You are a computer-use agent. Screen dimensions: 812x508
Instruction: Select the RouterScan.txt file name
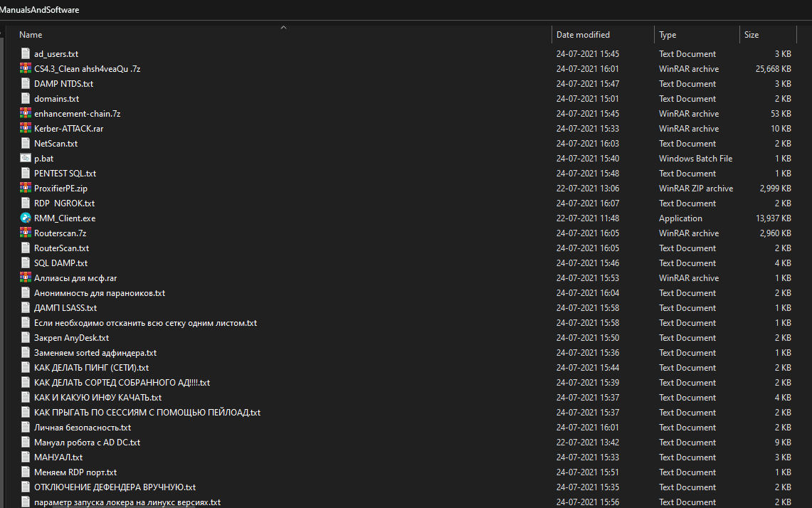[x=61, y=248]
